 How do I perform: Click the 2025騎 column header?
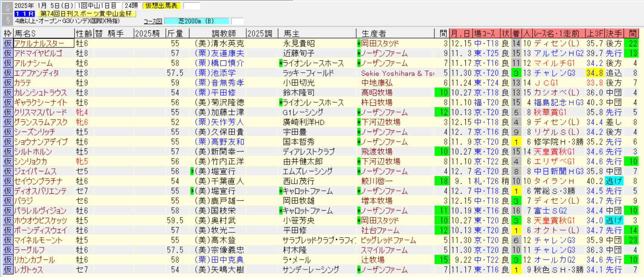149,33
